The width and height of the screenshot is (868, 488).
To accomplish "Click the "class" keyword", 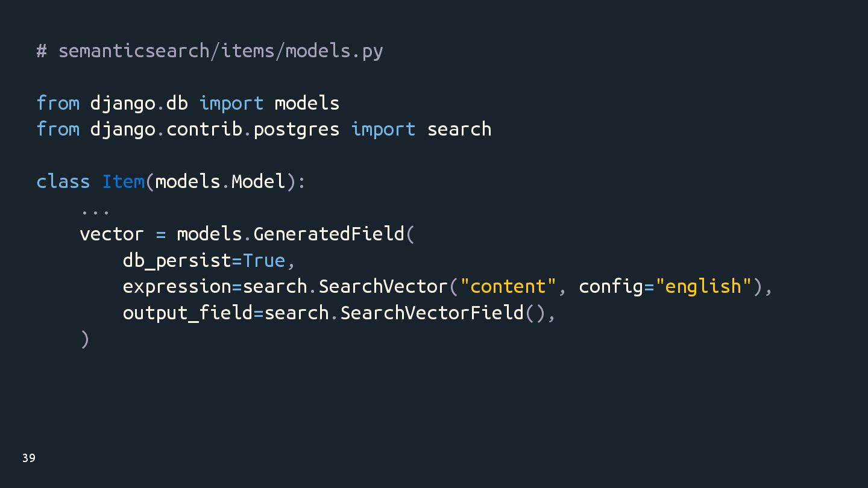I will pos(63,181).
